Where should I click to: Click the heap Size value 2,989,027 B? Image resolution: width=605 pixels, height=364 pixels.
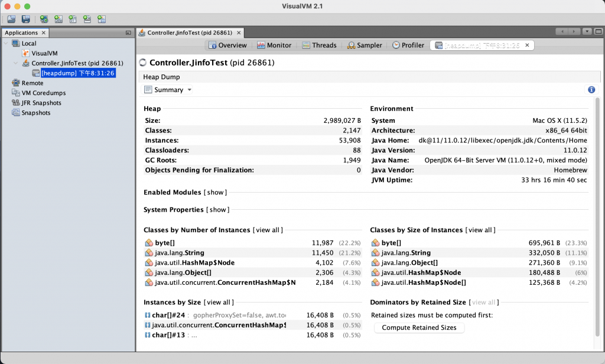pyautogui.click(x=342, y=121)
